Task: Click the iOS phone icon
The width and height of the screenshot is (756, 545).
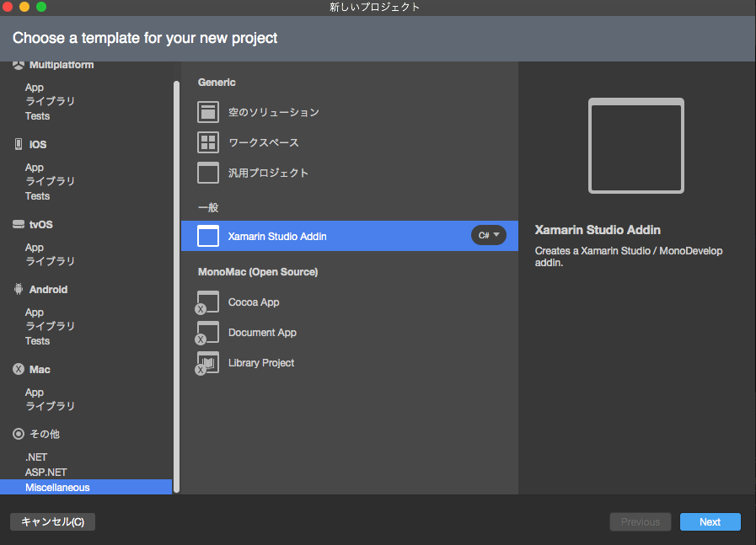Action: click(x=19, y=144)
